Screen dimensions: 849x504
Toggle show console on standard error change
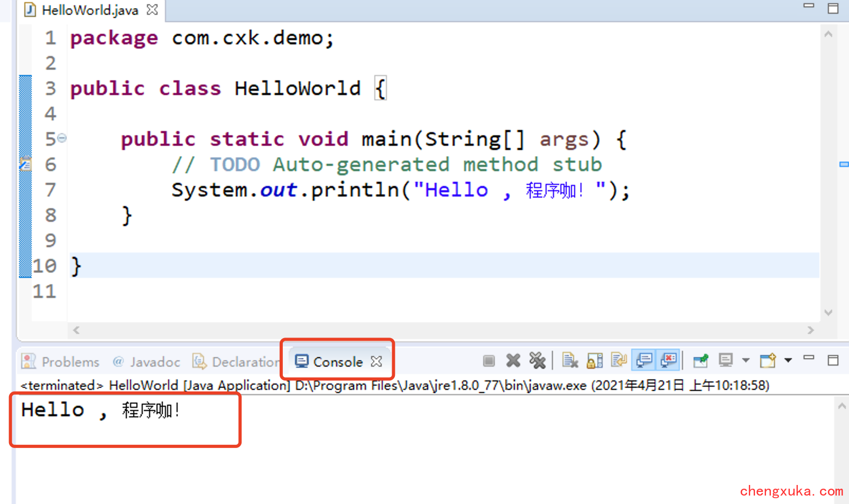click(669, 361)
